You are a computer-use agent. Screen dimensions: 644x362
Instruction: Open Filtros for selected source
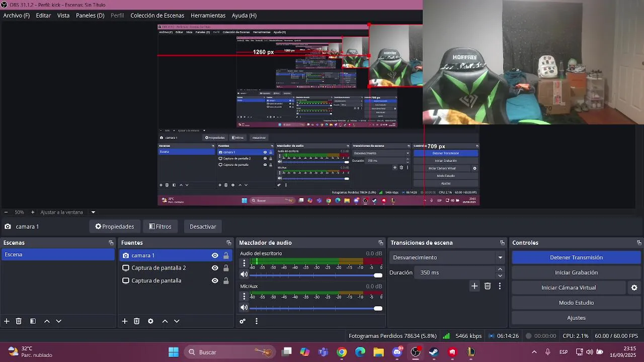tap(160, 227)
